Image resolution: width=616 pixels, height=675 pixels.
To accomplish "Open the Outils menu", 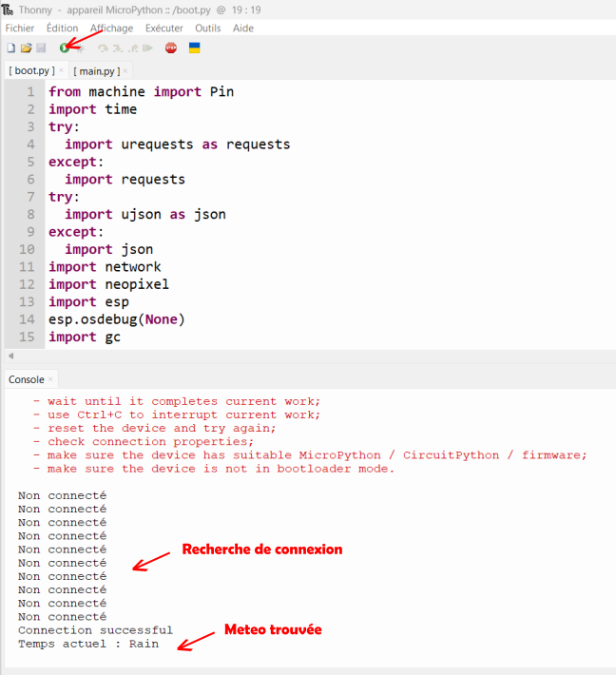I will (207, 29).
